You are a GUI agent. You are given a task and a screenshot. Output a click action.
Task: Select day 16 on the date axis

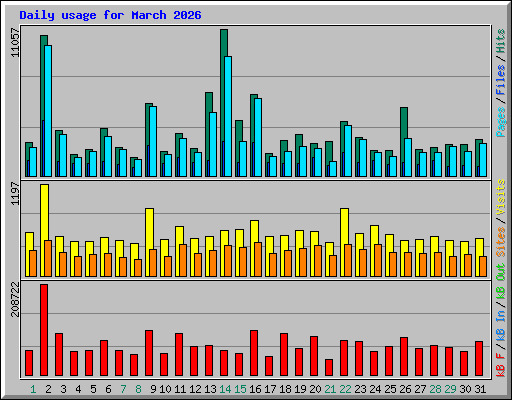pyautogui.click(x=255, y=389)
